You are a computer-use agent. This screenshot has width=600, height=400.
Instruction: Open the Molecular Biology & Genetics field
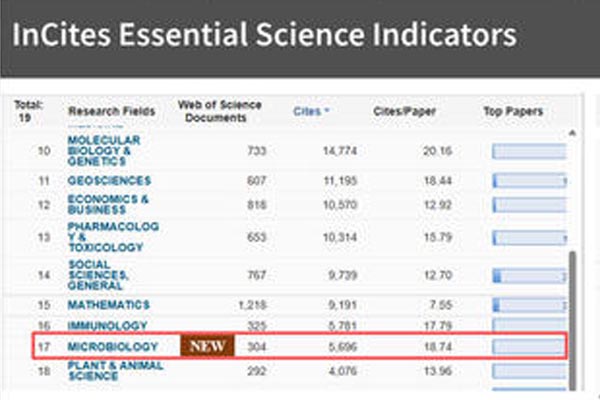(x=104, y=151)
